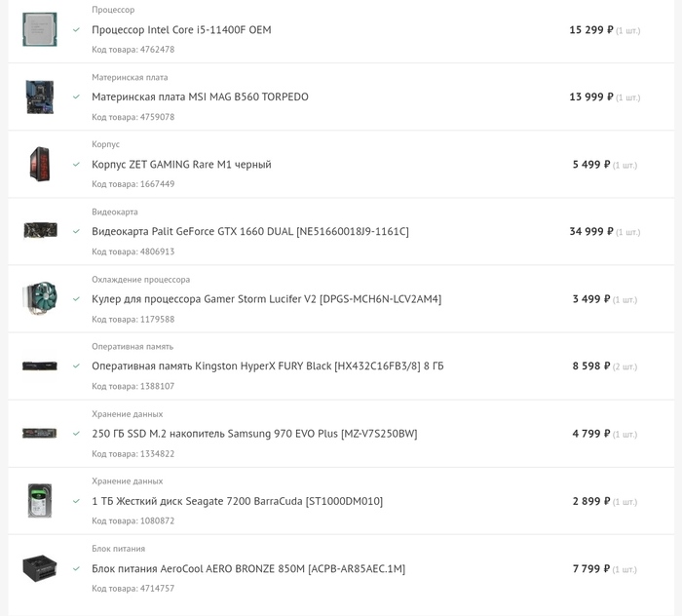Click the product code 1080872 under Seagate drive
682x616 pixels.
[x=133, y=520]
